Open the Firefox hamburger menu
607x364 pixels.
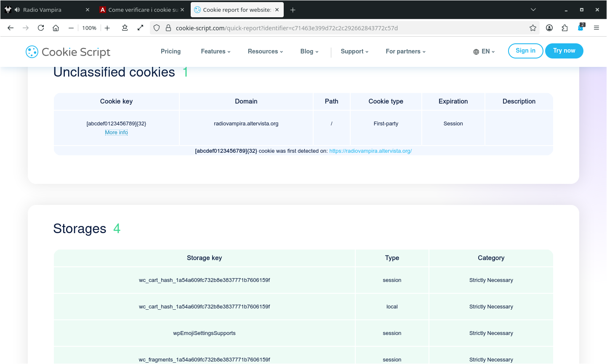pyautogui.click(x=596, y=28)
